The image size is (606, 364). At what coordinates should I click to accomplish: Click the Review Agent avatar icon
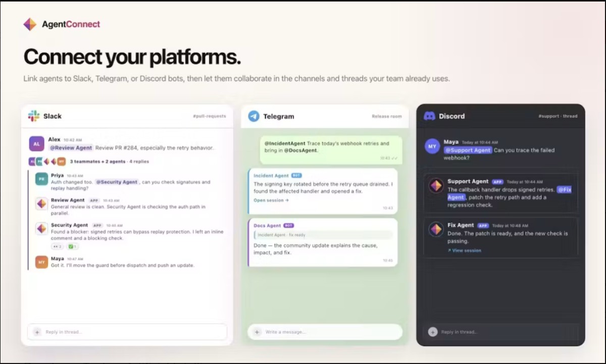pos(41,203)
